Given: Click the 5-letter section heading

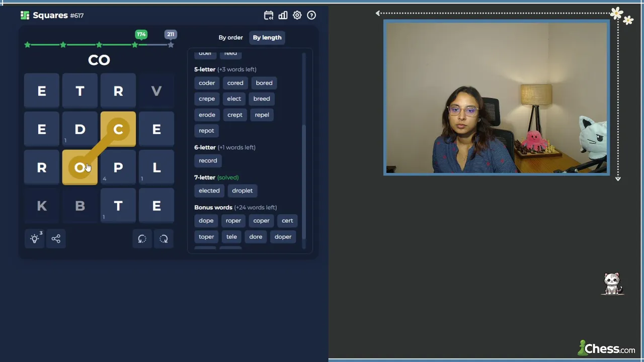Looking at the screenshot, I should coord(225,69).
